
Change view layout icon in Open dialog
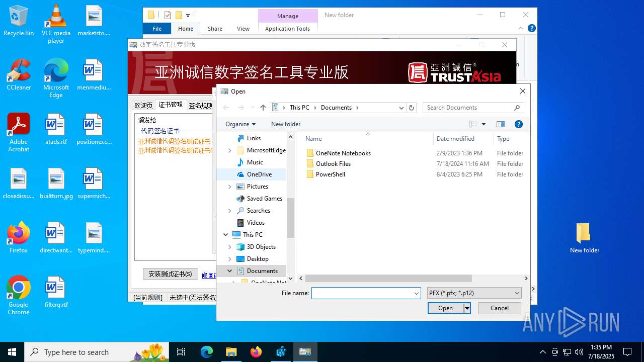473,124
